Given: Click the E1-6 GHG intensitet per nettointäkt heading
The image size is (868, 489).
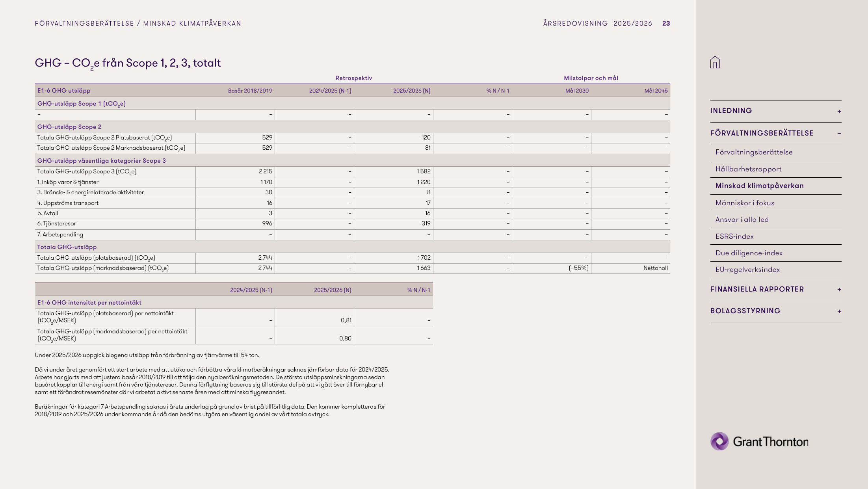Looking at the screenshot, I should [x=89, y=303].
